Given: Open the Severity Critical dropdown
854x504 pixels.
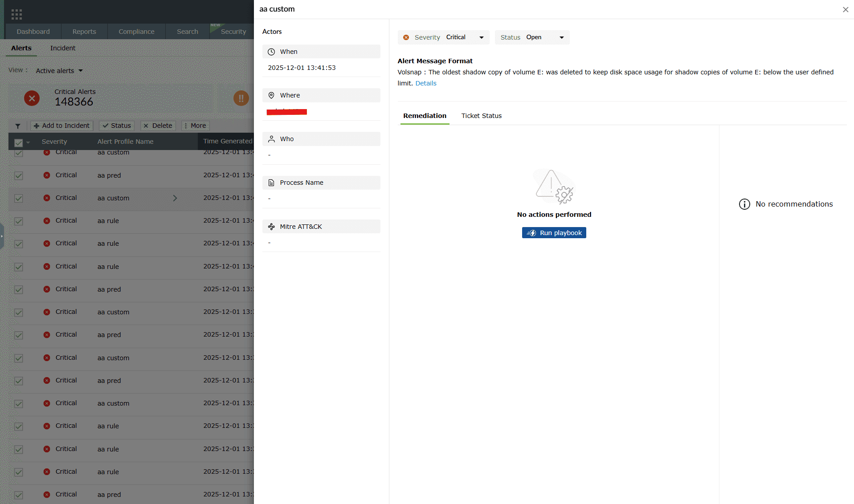Looking at the screenshot, I should point(481,37).
